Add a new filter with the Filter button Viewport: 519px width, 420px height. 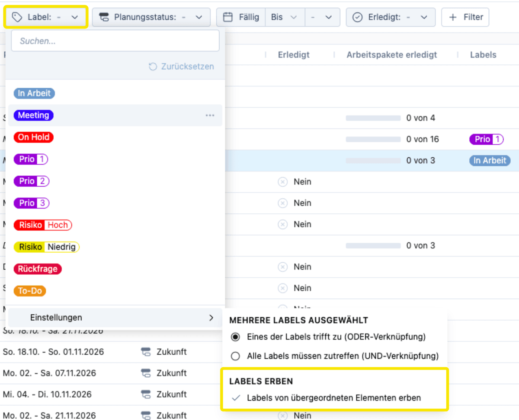(x=465, y=17)
